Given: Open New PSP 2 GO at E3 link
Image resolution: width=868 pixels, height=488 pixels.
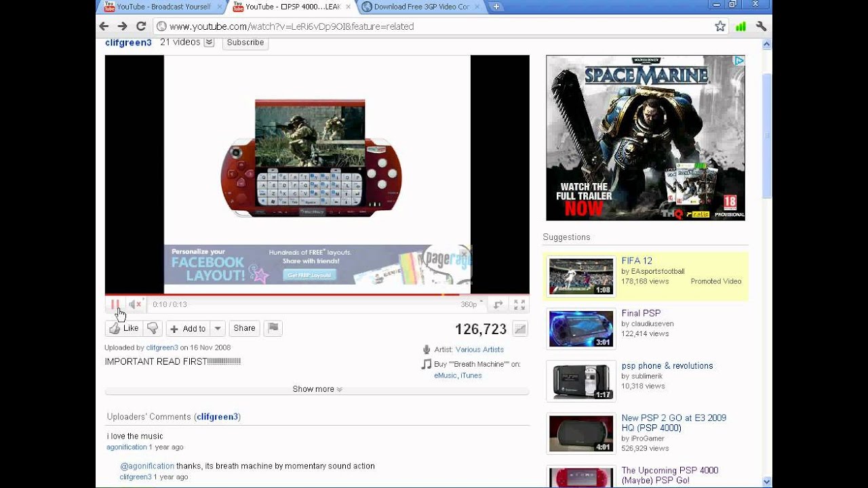Looking at the screenshot, I should [674, 423].
